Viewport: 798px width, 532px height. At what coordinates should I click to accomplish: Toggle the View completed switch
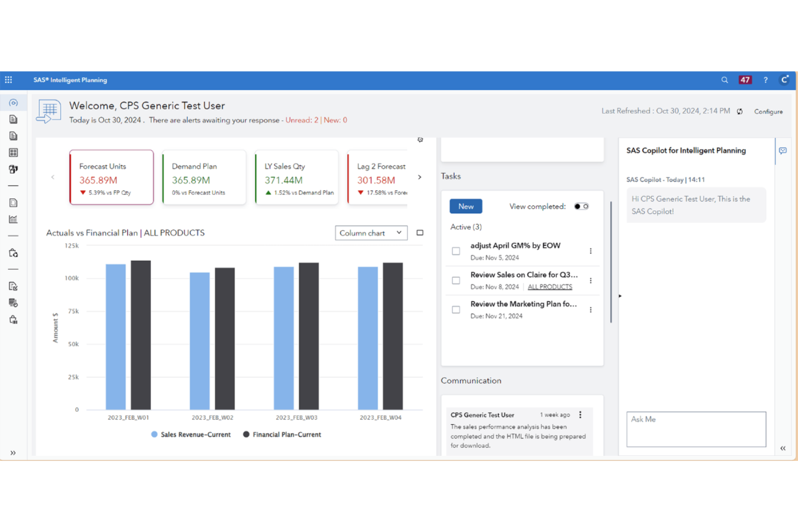click(x=581, y=206)
